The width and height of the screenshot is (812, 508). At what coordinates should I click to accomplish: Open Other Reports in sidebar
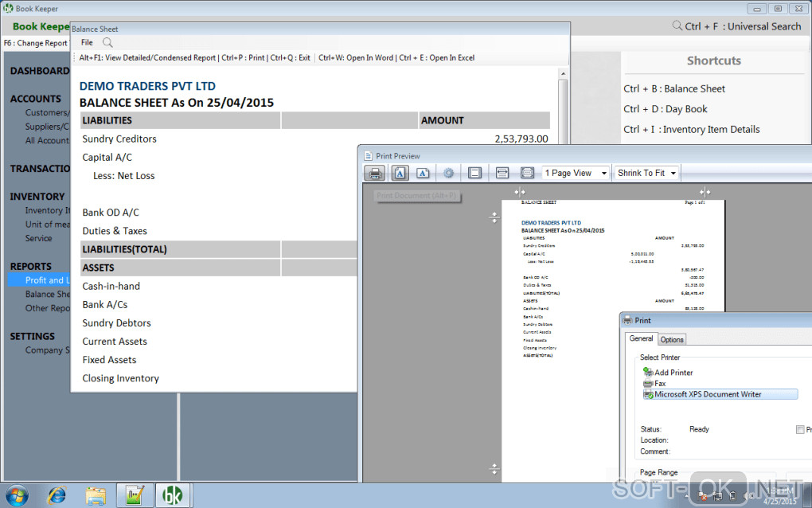point(47,308)
